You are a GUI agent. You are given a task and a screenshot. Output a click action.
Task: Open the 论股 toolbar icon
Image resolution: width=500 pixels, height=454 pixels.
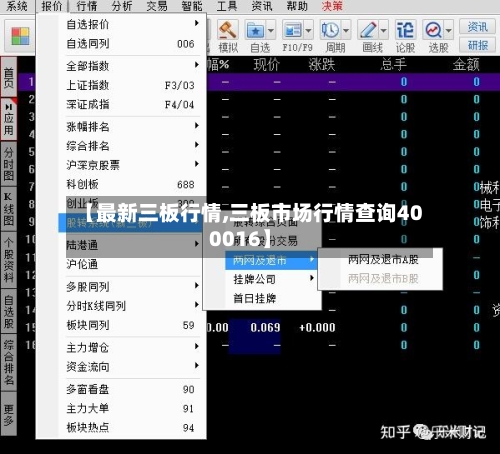(405, 31)
